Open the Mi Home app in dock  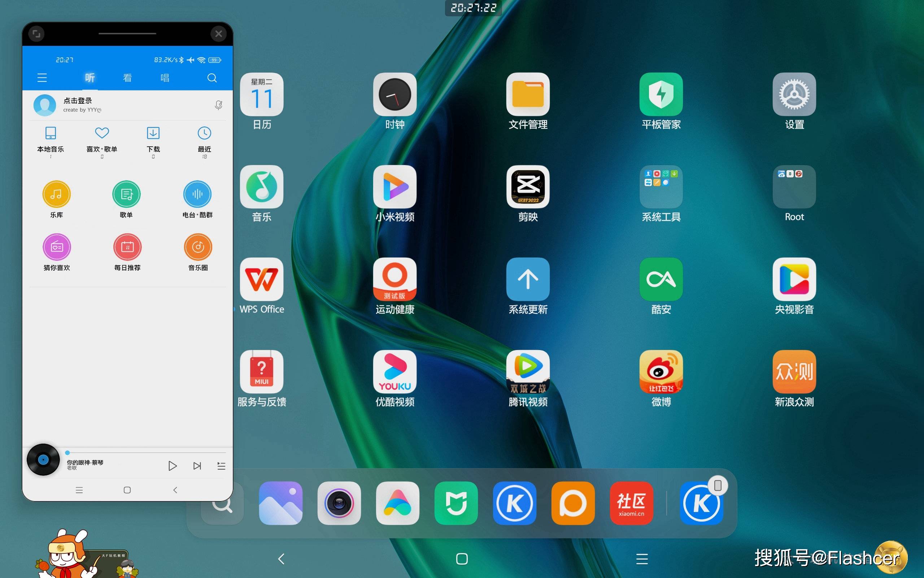(x=456, y=503)
